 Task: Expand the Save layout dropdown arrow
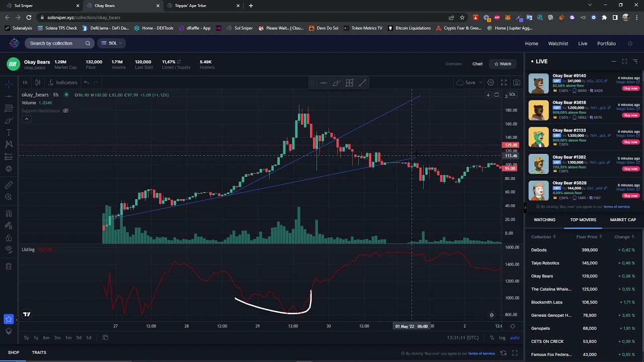pos(481,82)
